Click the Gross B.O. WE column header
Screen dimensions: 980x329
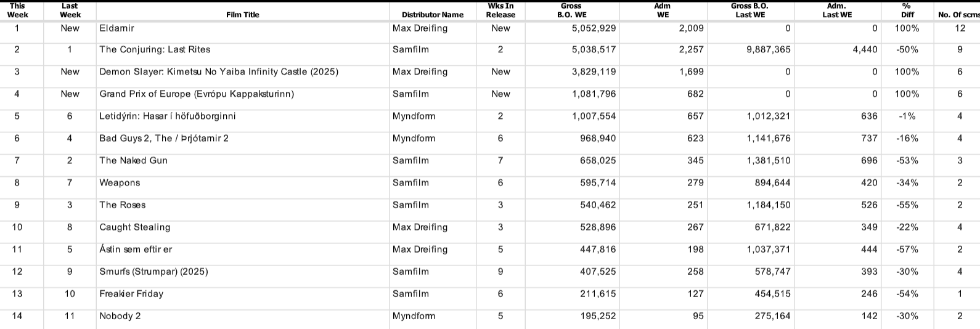571,10
